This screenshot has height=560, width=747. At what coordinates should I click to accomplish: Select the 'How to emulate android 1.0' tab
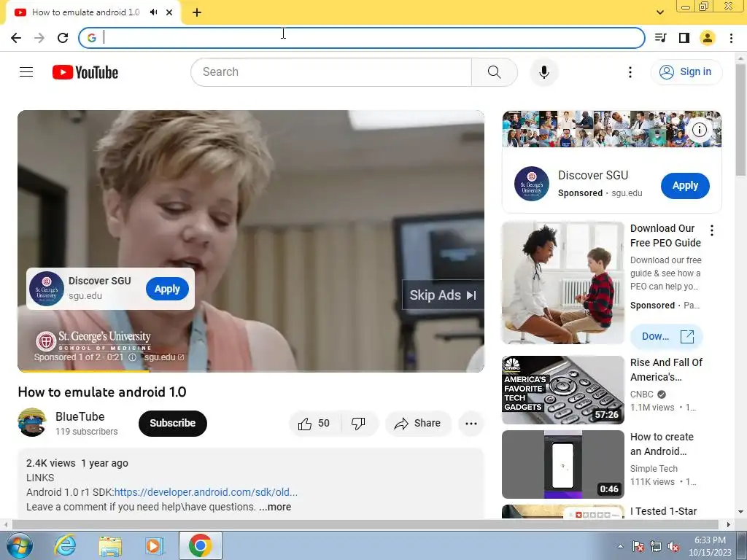click(x=86, y=12)
